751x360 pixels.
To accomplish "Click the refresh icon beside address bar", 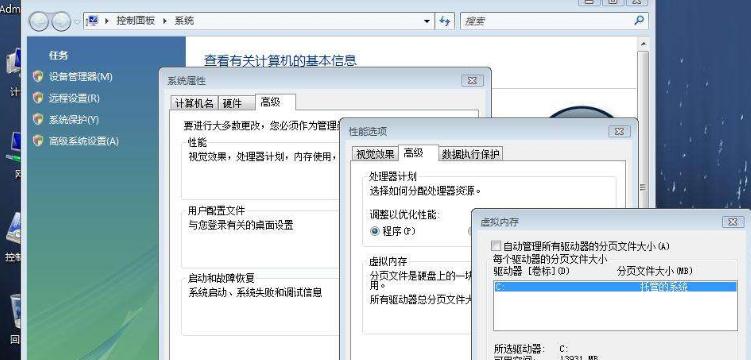I will click(445, 21).
